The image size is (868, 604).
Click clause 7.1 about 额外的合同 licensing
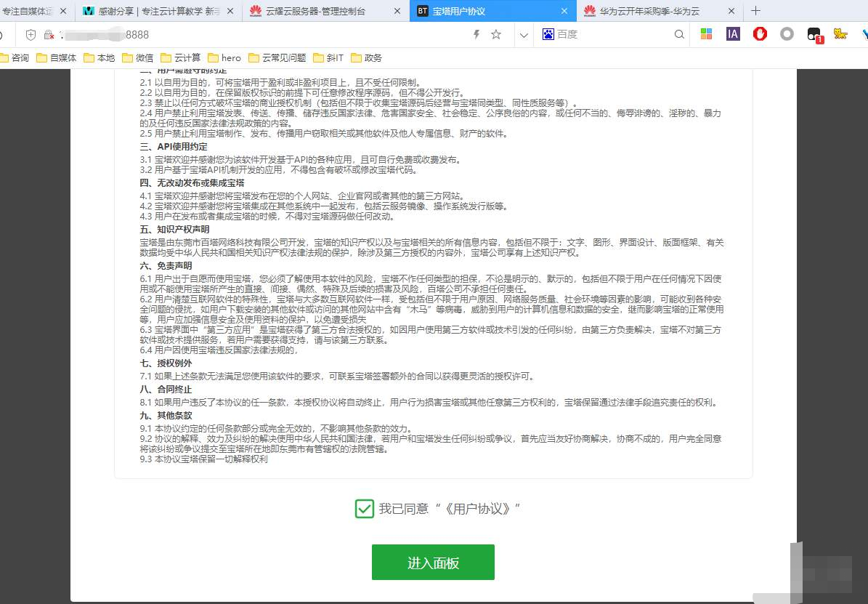point(337,377)
